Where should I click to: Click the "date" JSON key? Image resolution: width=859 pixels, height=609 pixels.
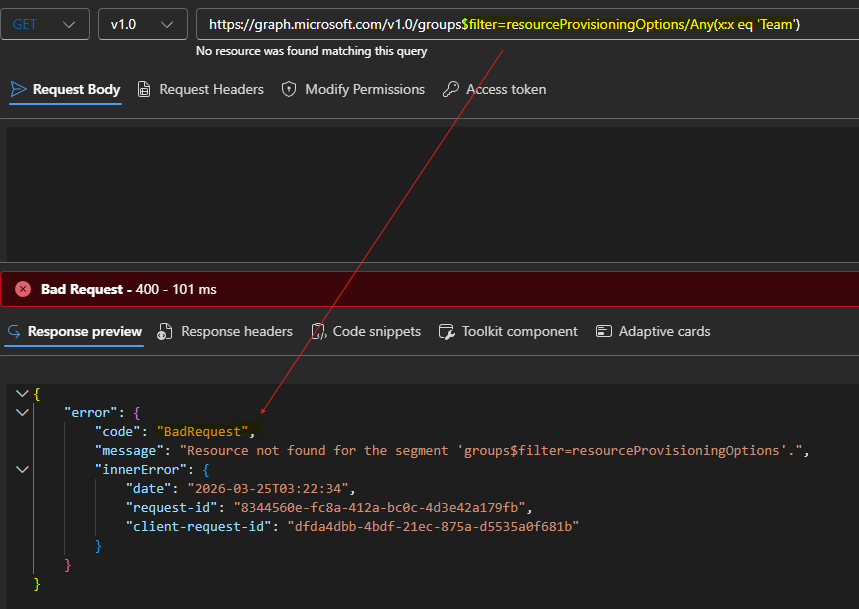click(148, 489)
